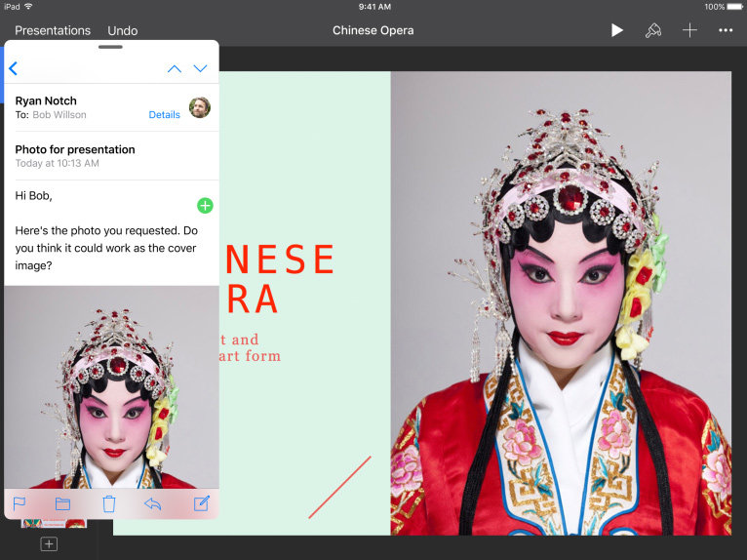
Task: Tap the green plus button in the email
Action: click(x=205, y=205)
